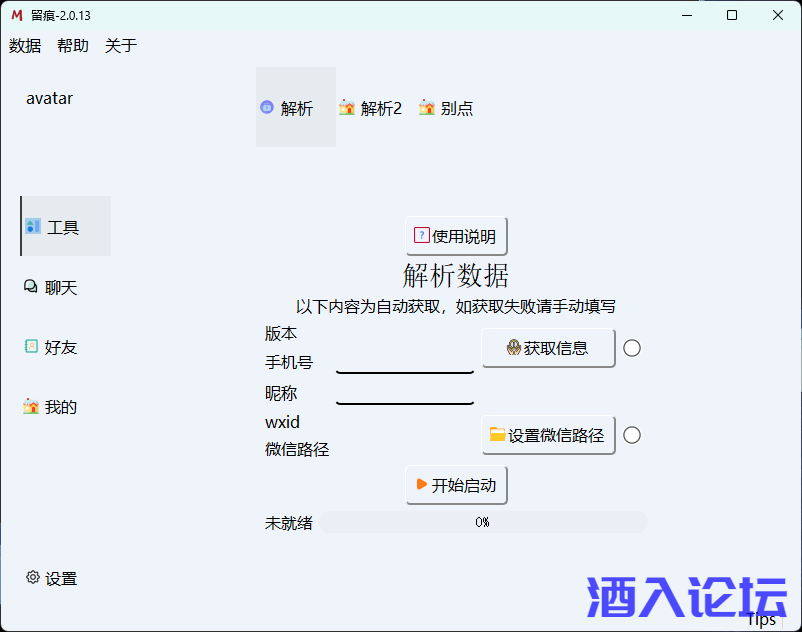Select the radio button beside 设置微信路径
Image resolution: width=802 pixels, height=632 pixels.
tap(631, 435)
